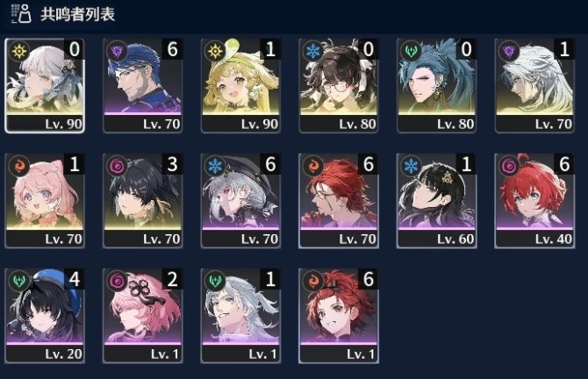The height and width of the screenshot is (379, 588).
Task: Click Havoc icon on pink-haired Lv. 1 character
Action: coord(117,281)
